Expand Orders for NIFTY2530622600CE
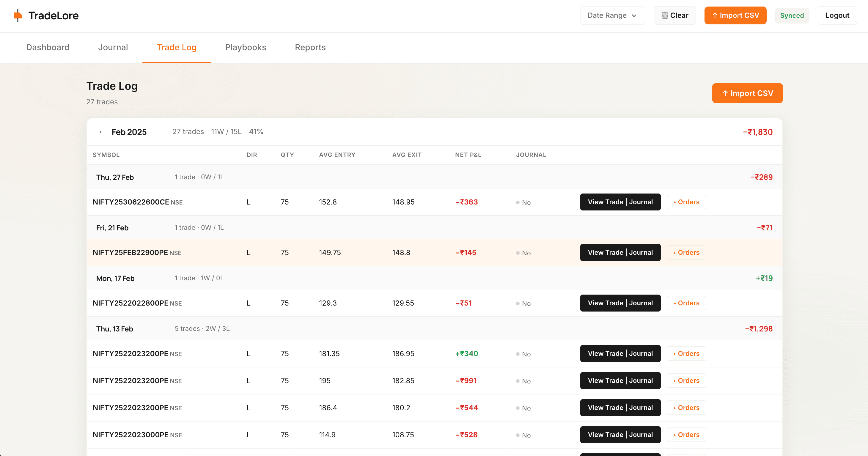This screenshot has width=868, height=456. [x=686, y=202]
